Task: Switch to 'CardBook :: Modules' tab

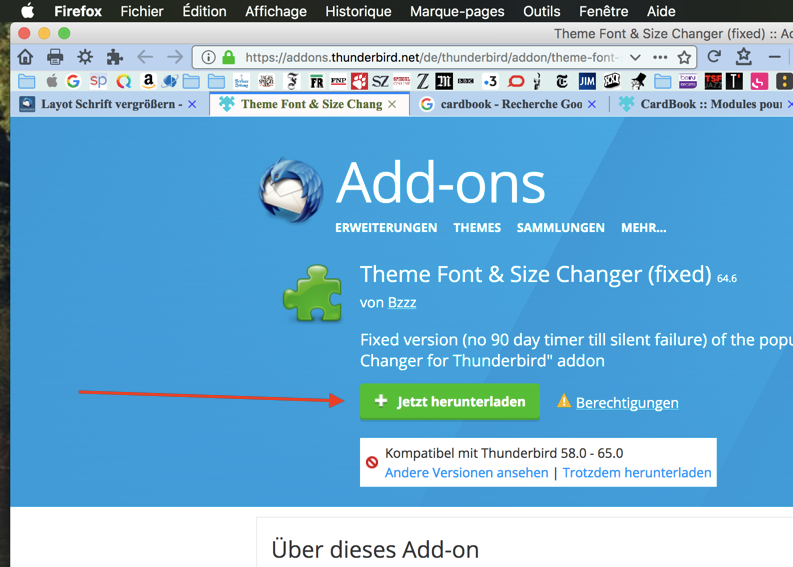Action: 703,104
